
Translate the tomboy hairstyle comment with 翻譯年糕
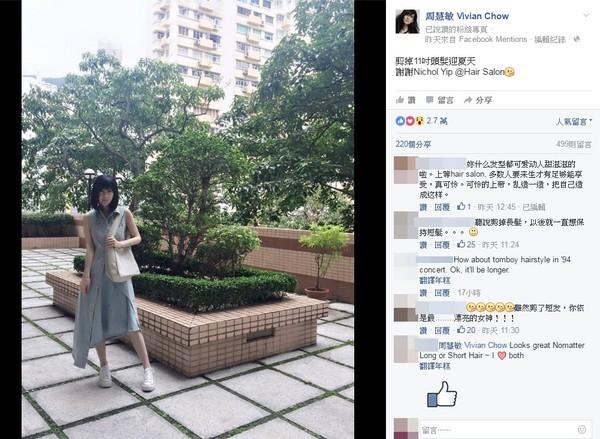pyautogui.click(x=435, y=281)
